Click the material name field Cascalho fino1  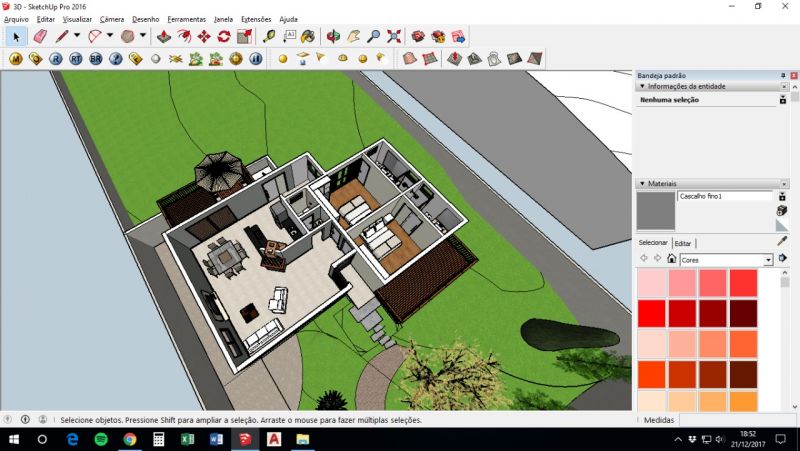(x=724, y=196)
